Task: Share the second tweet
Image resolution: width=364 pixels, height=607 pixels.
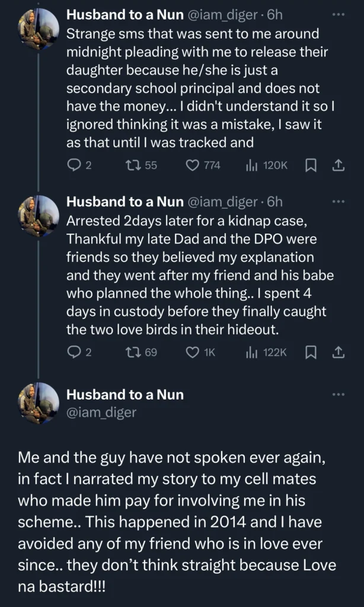Action: click(339, 352)
